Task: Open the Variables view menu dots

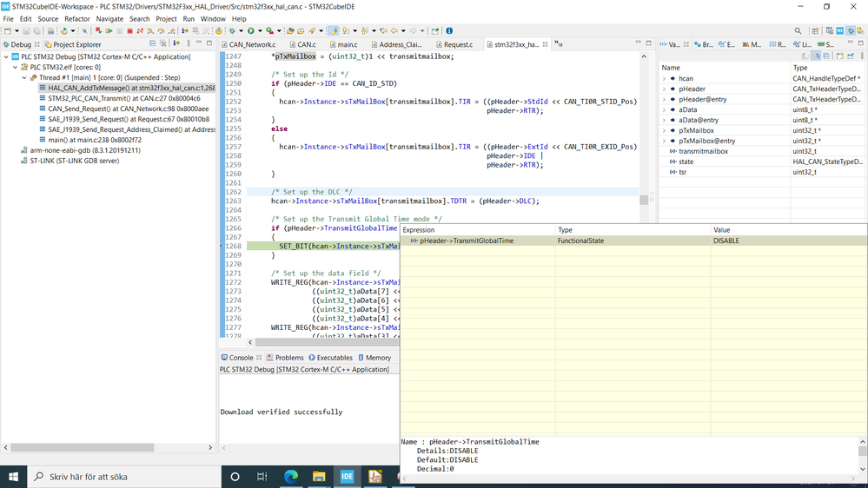Action: pos(862,56)
